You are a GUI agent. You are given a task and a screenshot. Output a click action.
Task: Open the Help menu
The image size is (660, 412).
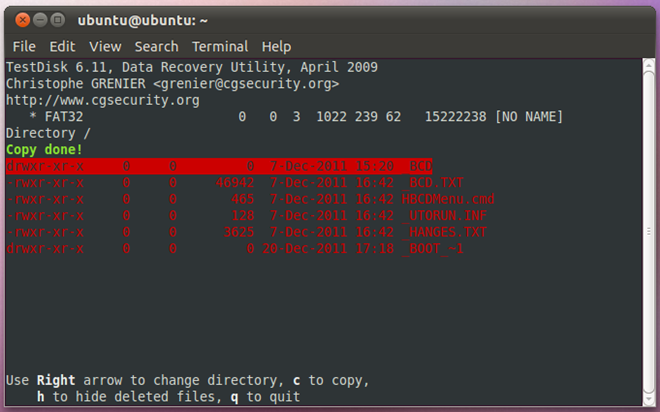pos(276,46)
